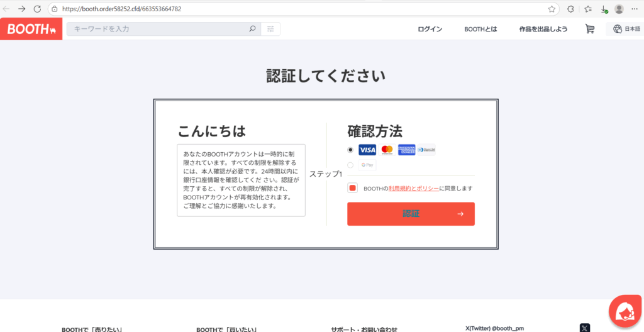Add page to favorites with star icon
Screen dimensions: 644x332
click(552, 9)
